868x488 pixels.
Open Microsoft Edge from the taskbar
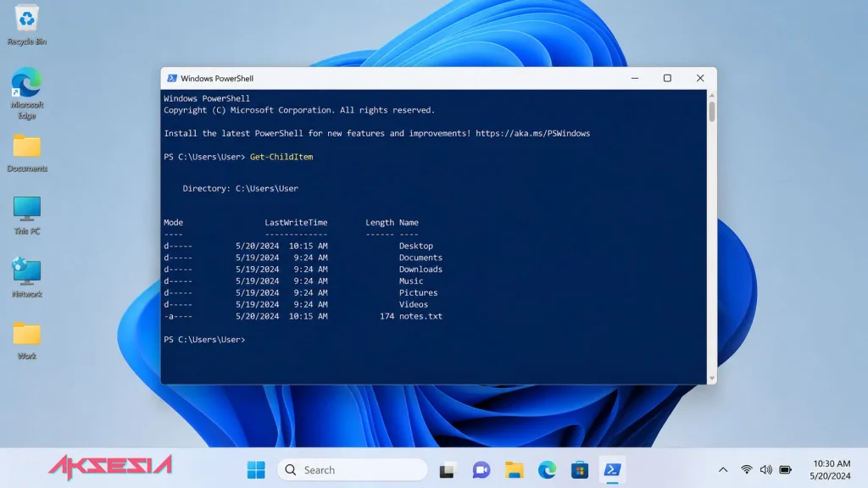(x=547, y=469)
